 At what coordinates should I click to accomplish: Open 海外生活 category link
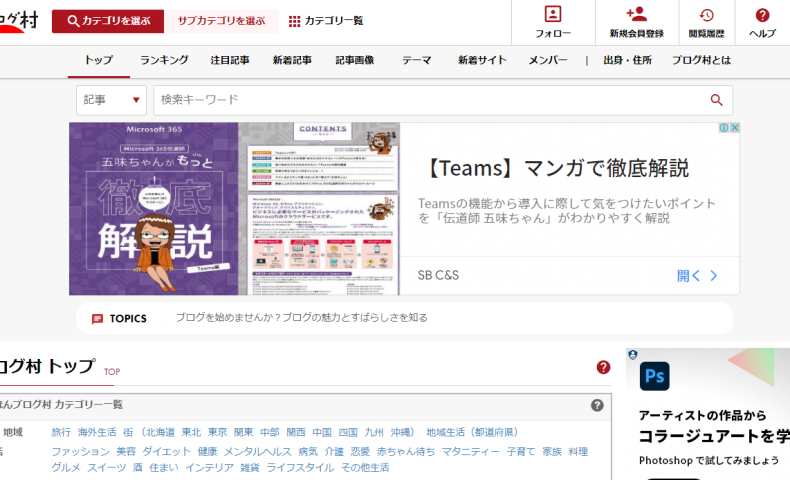click(97, 432)
